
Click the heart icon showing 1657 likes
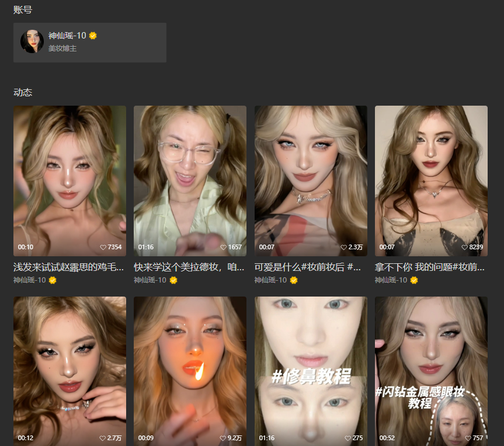coord(224,248)
